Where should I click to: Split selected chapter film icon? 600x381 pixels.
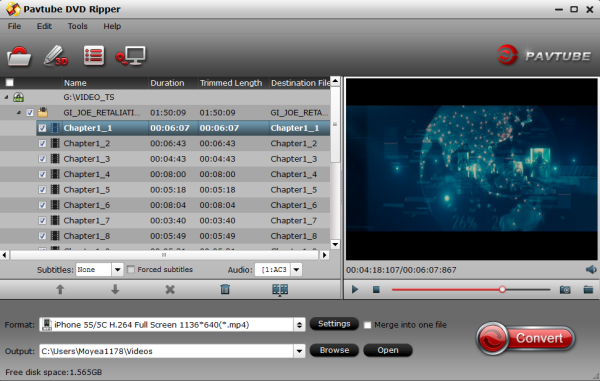point(280,290)
